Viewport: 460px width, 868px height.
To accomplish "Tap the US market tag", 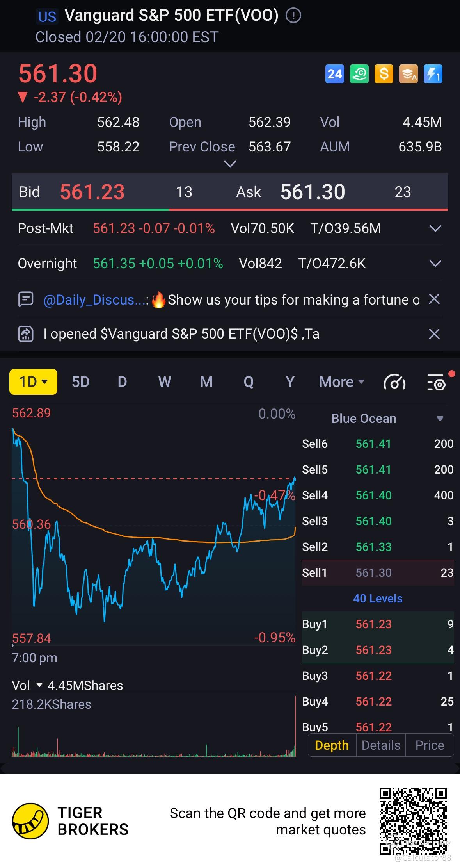I will 47,16.
